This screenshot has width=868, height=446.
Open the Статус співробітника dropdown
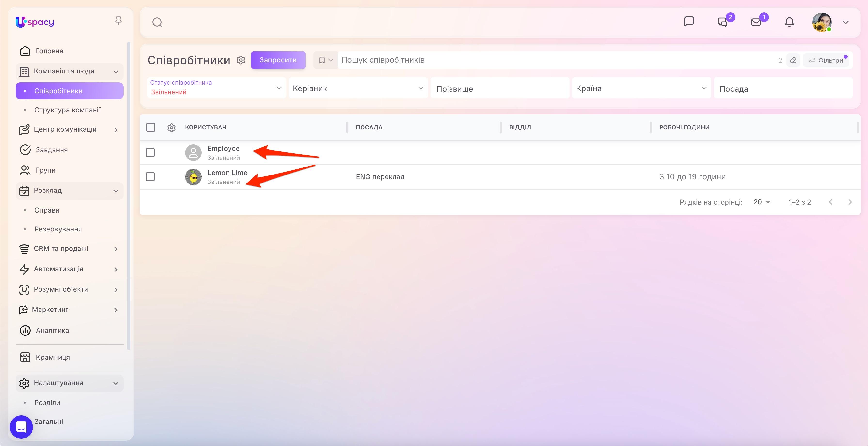coord(216,88)
